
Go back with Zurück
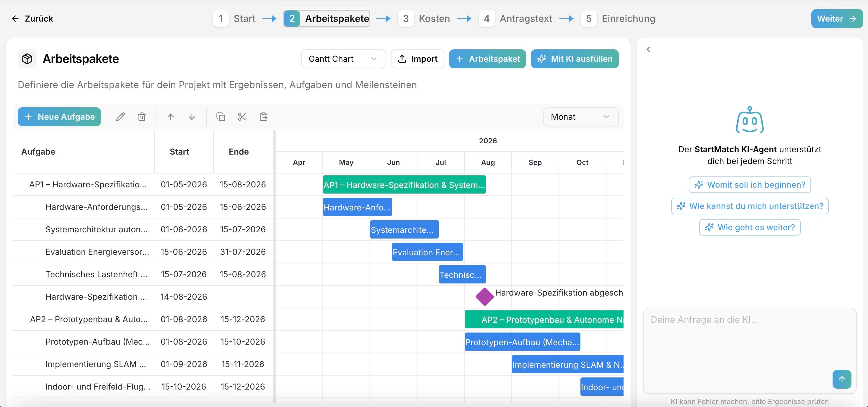click(32, 19)
